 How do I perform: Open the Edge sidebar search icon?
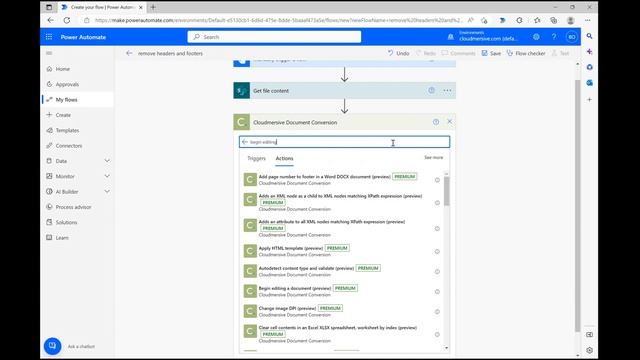coord(589,36)
